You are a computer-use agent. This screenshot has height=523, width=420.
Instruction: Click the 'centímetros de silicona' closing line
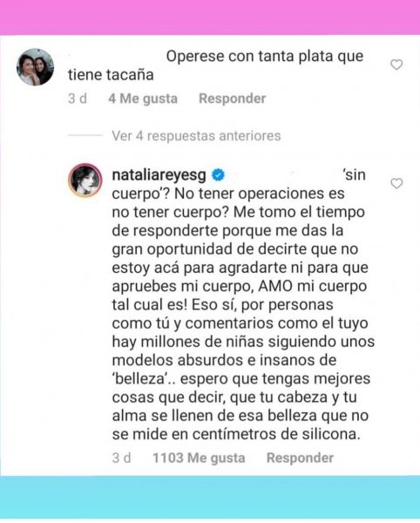(236, 434)
